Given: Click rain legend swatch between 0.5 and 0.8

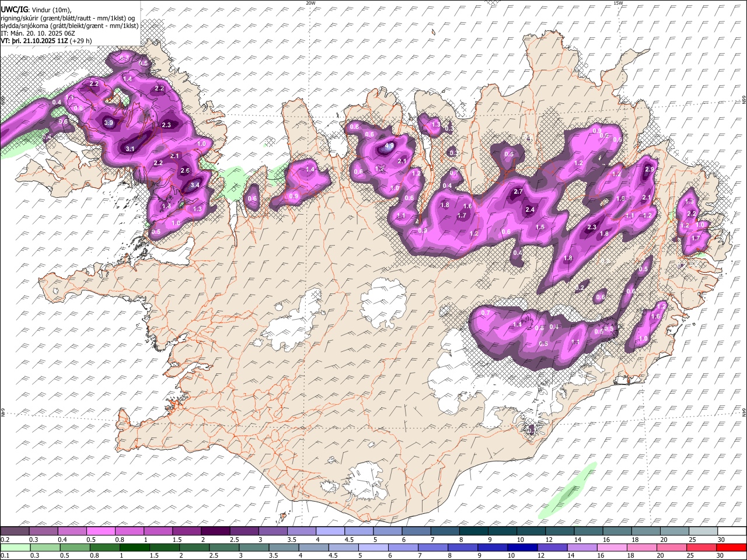Looking at the screenshot, I should pos(75,547).
